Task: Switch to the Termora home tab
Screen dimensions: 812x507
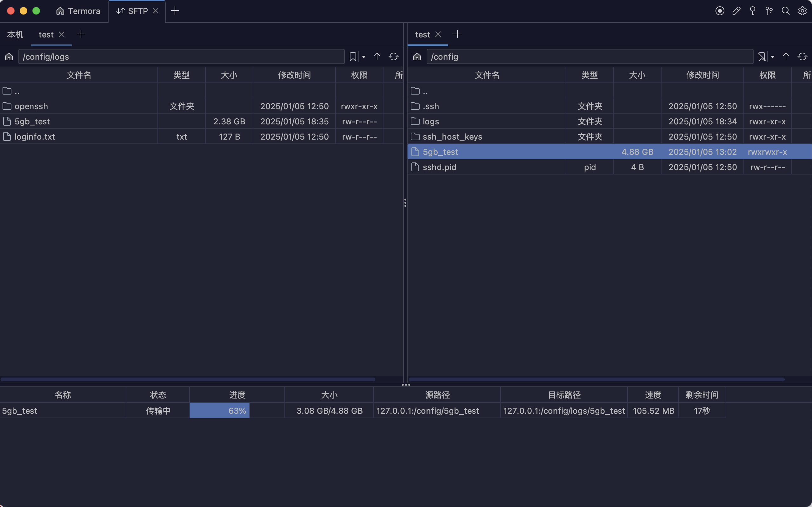Action: (78, 11)
